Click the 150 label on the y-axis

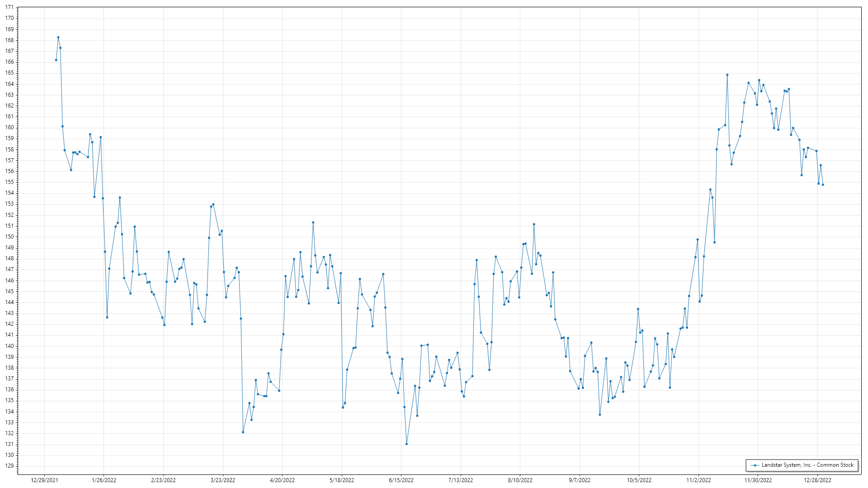(9, 237)
